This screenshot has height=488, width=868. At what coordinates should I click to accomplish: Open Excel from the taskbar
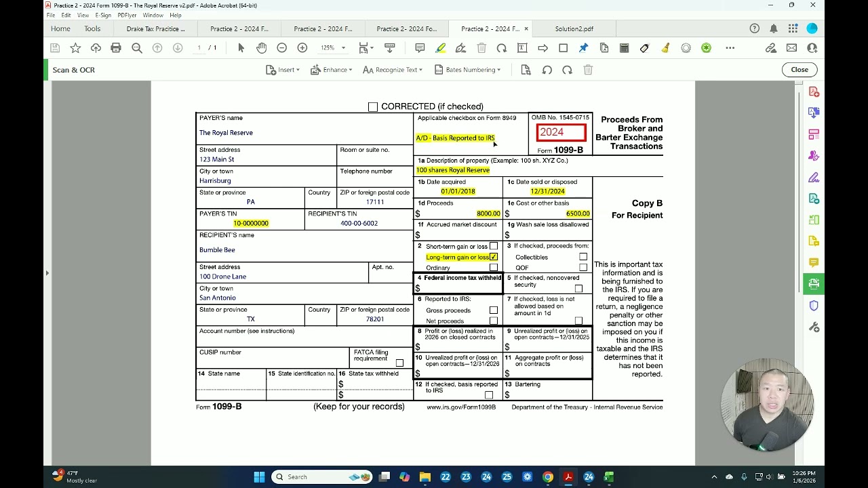(609, 477)
